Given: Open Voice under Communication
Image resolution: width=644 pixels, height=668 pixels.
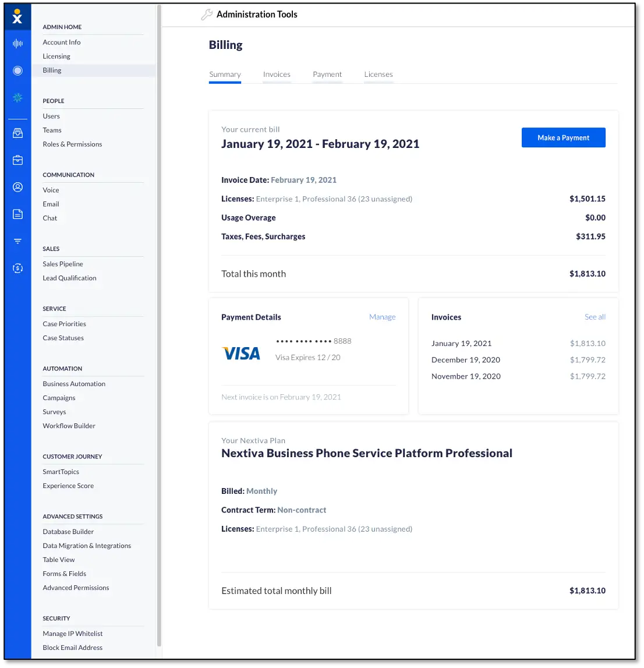Looking at the screenshot, I should pos(51,190).
